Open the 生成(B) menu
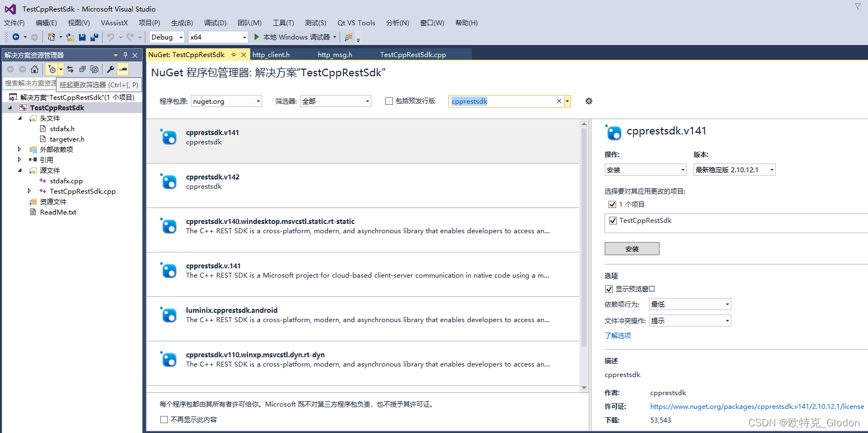 coord(182,23)
